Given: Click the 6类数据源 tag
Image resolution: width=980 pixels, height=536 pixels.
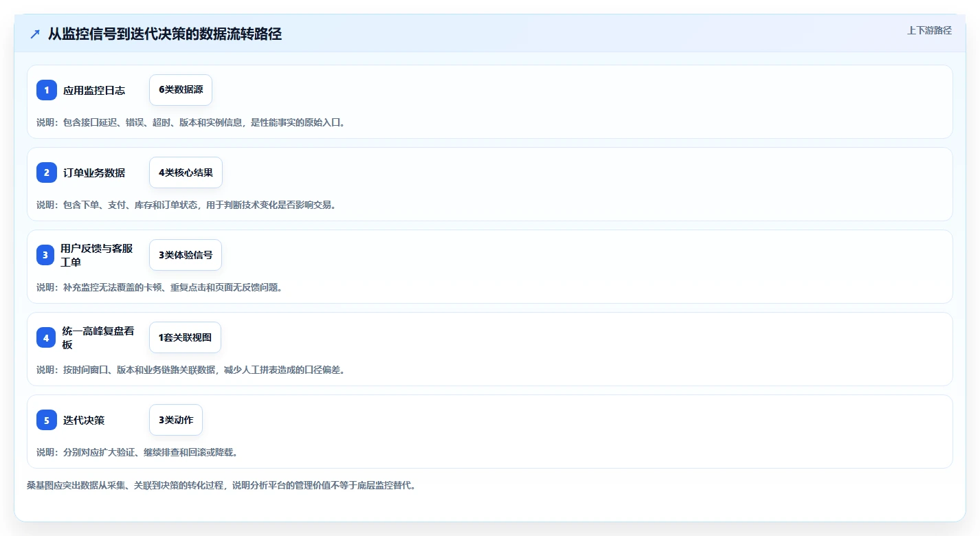Looking at the screenshot, I should [x=181, y=90].
